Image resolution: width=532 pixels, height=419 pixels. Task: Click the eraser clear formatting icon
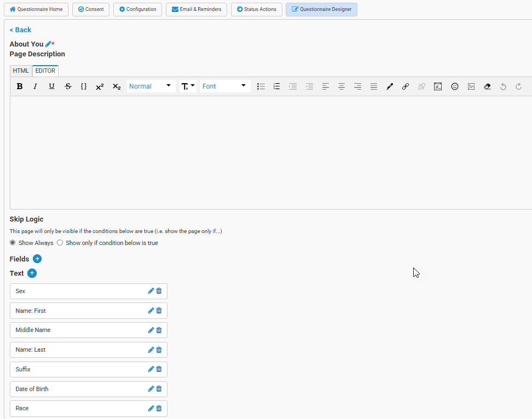tap(487, 86)
